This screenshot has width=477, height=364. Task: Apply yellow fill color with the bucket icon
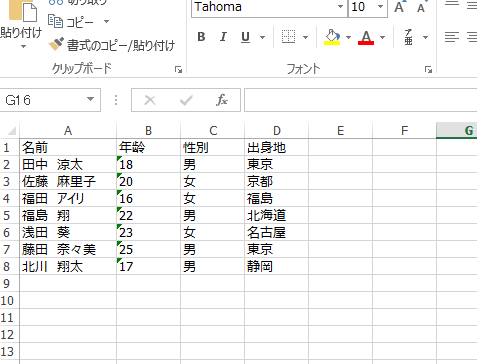(332, 37)
